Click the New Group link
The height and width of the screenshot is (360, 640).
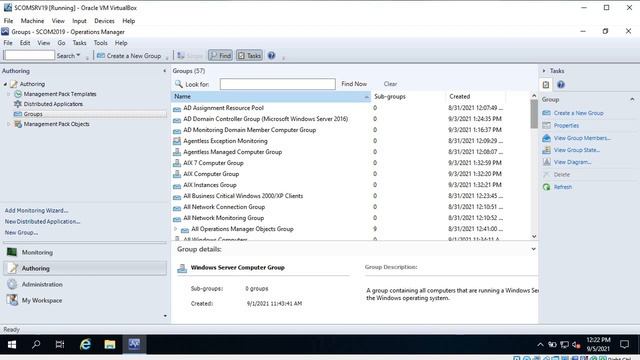click(21, 233)
